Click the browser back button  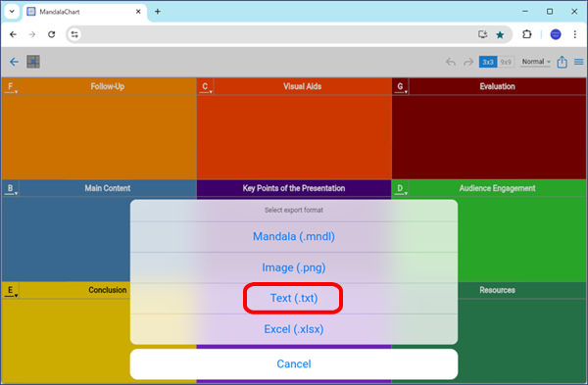click(x=13, y=34)
